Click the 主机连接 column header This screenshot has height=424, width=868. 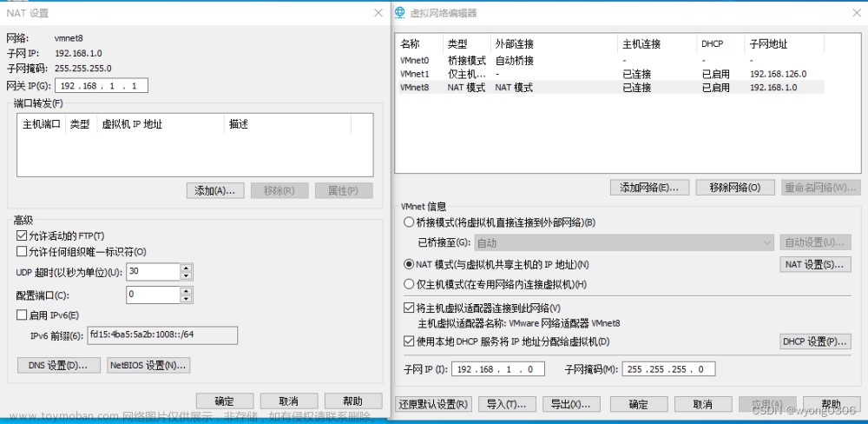657,43
